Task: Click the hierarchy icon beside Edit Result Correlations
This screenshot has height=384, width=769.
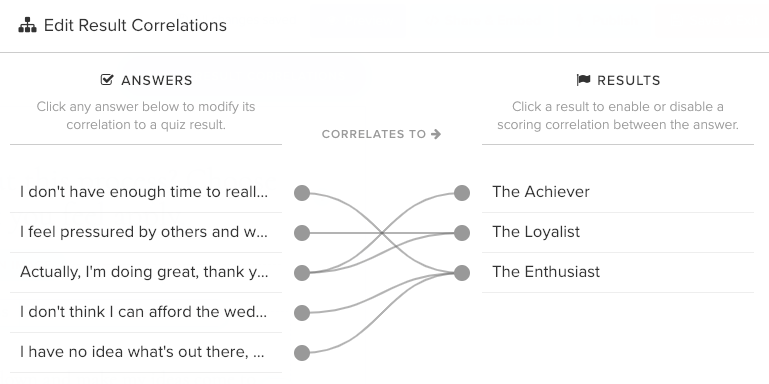Action: [x=27, y=25]
